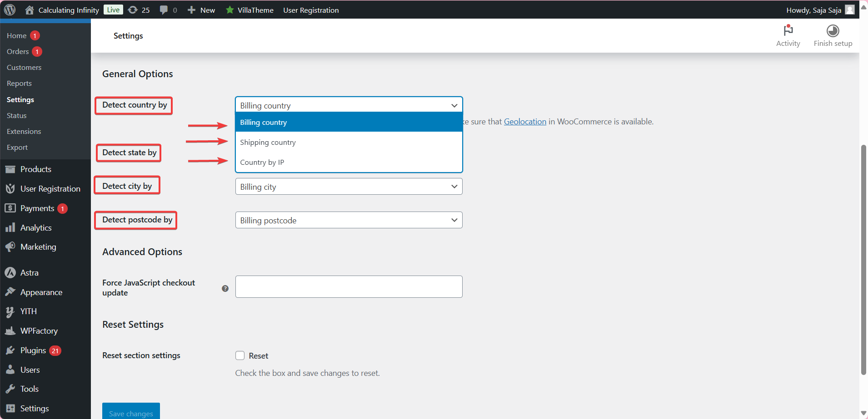868x419 pixels.
Task: Open the Activity panel icon
Action: pyautogui.click(x=788, y=31)
